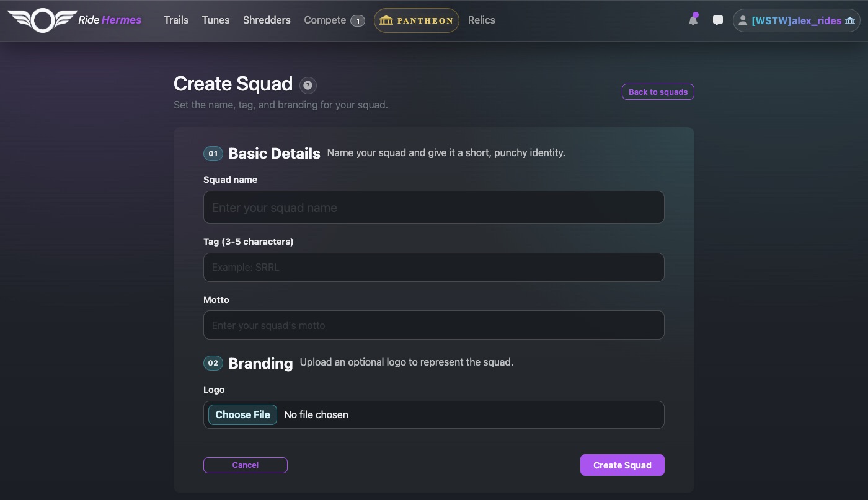This screenshot has height=500, width=868.
Task: Focus the Motto input field
Action: pyautogui.click(x=434, y=325)
